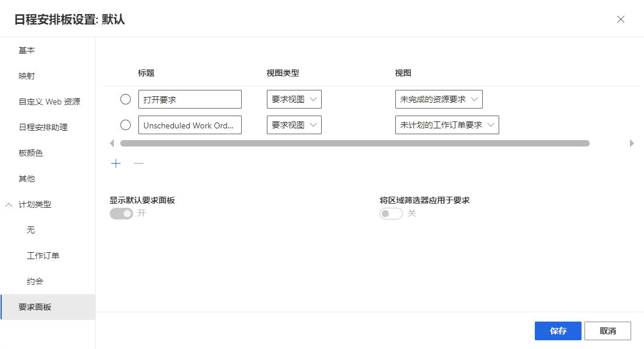Collapse the 计划类型 section chevron
This screenshot has width=644, height=349.
coord(9,204)
